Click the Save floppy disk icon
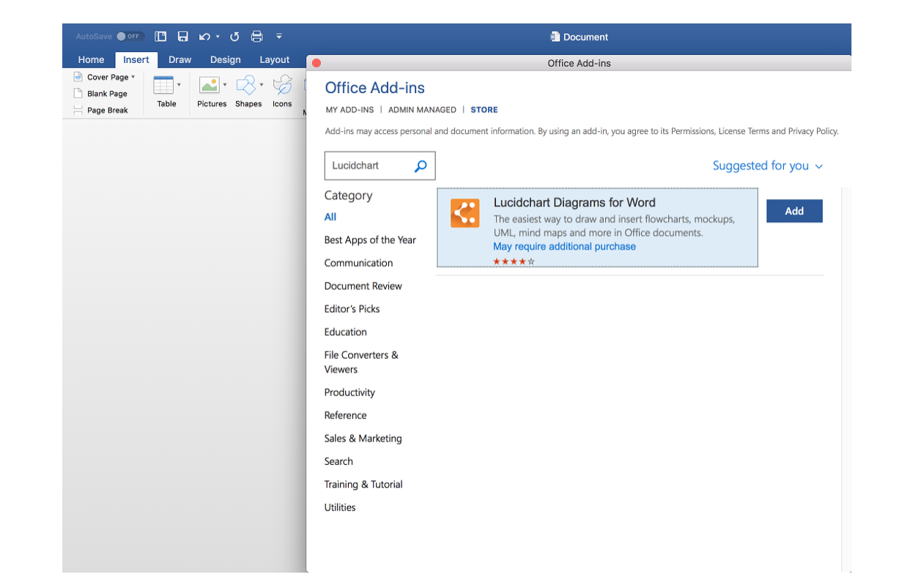The height and width of the screenshot is (588, 899). coord(183,37)
